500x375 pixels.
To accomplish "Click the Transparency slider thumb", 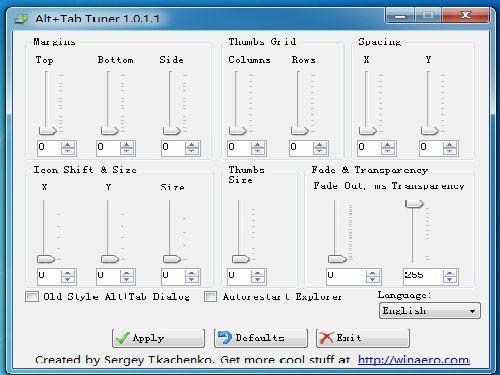I will pos(414,204).
